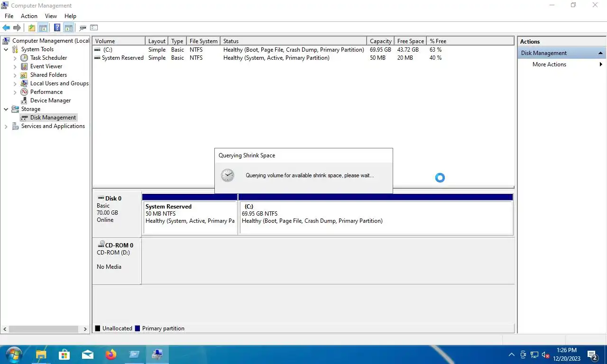Expand Local Users and Groups node
Image resolution: width=607 pixels, height=364 pixels.
(x=15, y=83)
